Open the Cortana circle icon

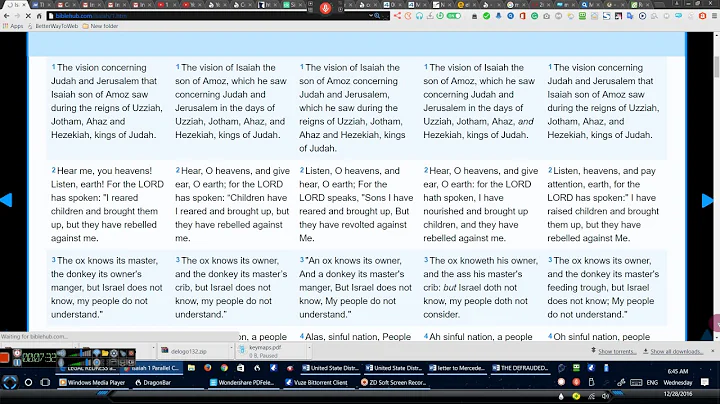tap(28, 382)
